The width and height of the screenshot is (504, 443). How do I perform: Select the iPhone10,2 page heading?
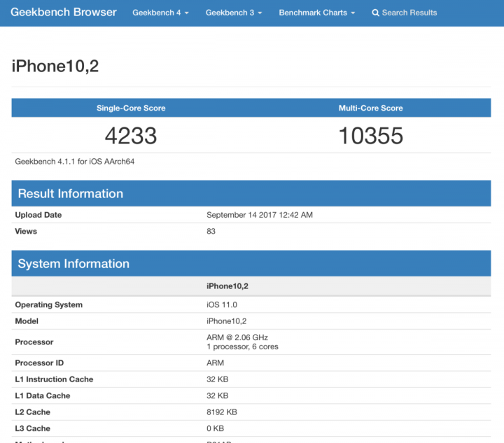tap(55, 66)
